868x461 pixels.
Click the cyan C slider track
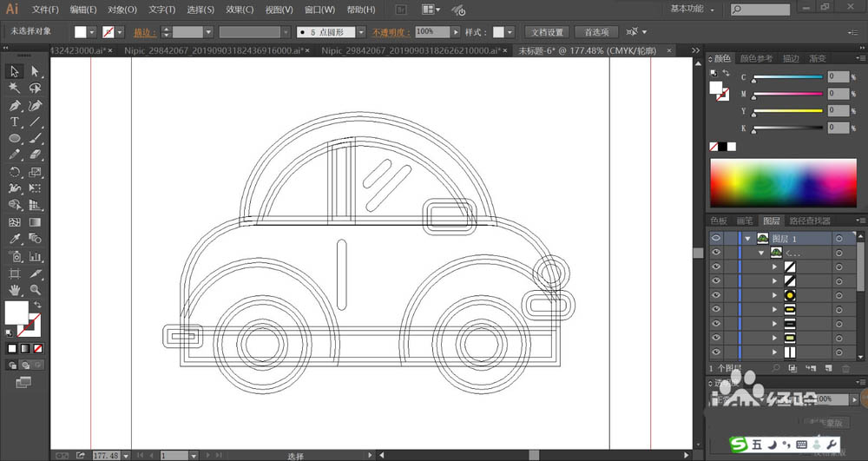click(787, 77)
